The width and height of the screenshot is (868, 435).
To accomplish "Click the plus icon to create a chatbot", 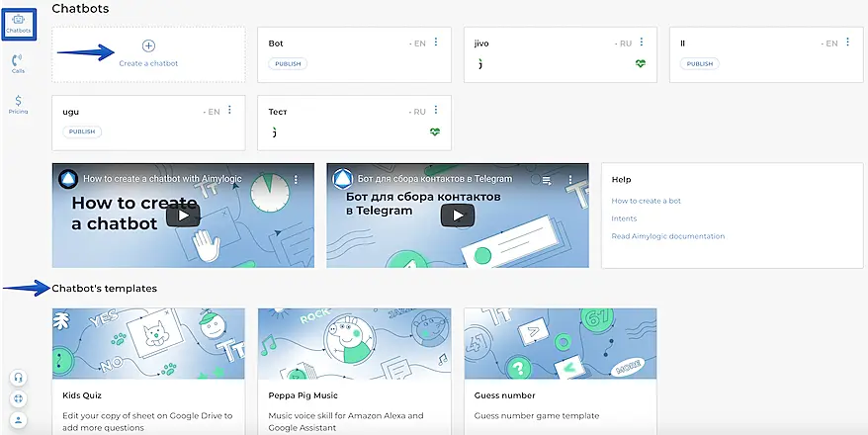I will pos(148,45).
